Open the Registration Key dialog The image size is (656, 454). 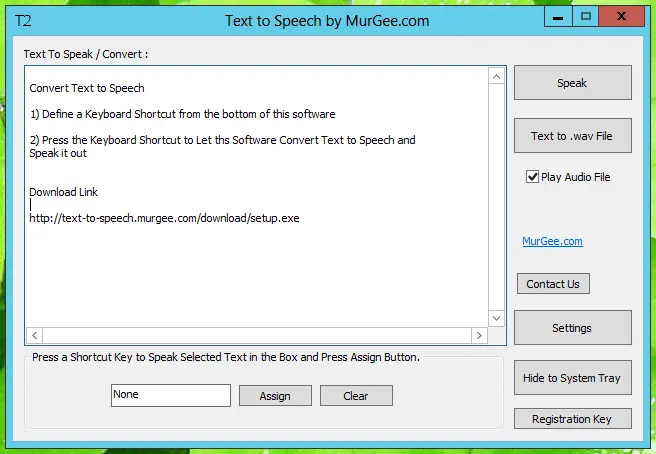point(572,419)
